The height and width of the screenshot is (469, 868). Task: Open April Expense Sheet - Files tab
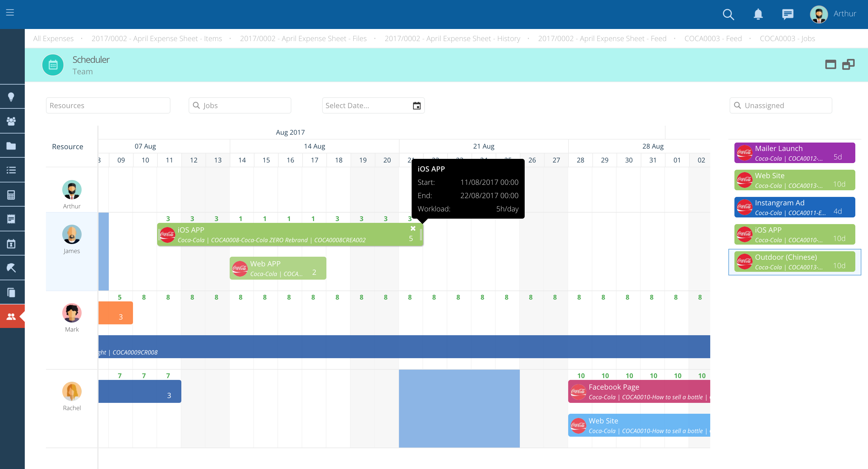(303, 38)
